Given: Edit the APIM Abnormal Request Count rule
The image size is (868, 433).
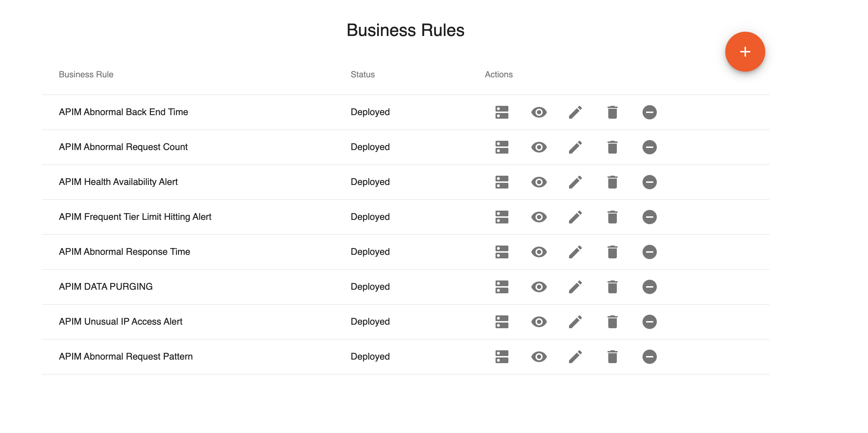Looking at the screenshot, I should (575, 147).
